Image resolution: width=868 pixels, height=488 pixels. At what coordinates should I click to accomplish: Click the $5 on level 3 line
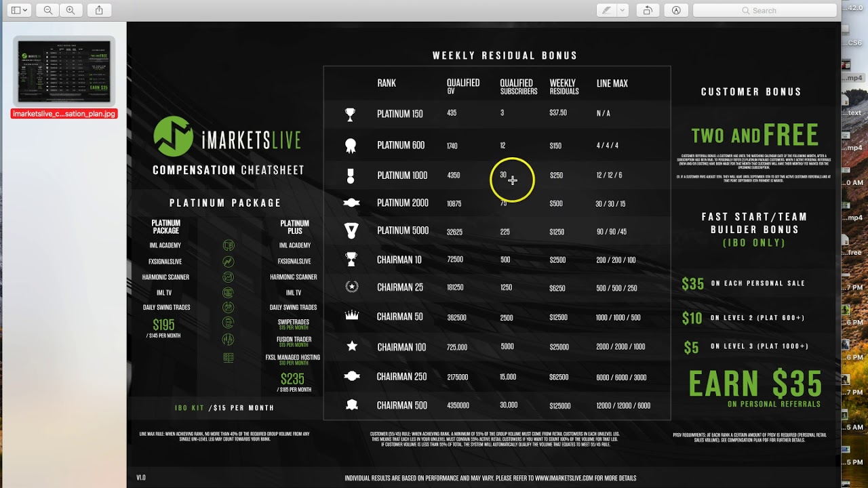746,347
